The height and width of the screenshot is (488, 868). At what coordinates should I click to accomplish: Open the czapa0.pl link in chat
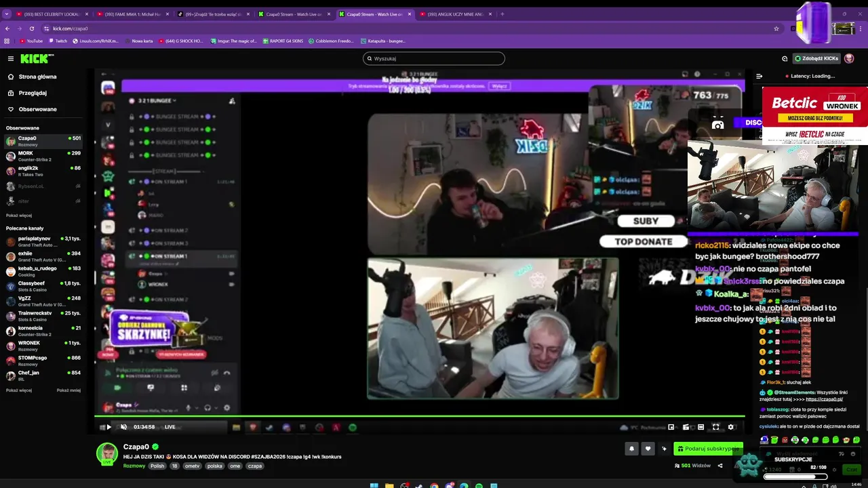823,399
